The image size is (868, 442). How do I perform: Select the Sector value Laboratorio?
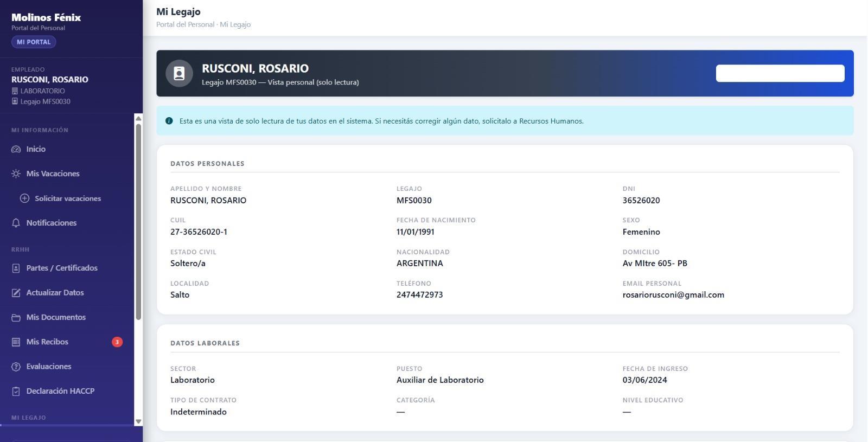pos(193,380)
